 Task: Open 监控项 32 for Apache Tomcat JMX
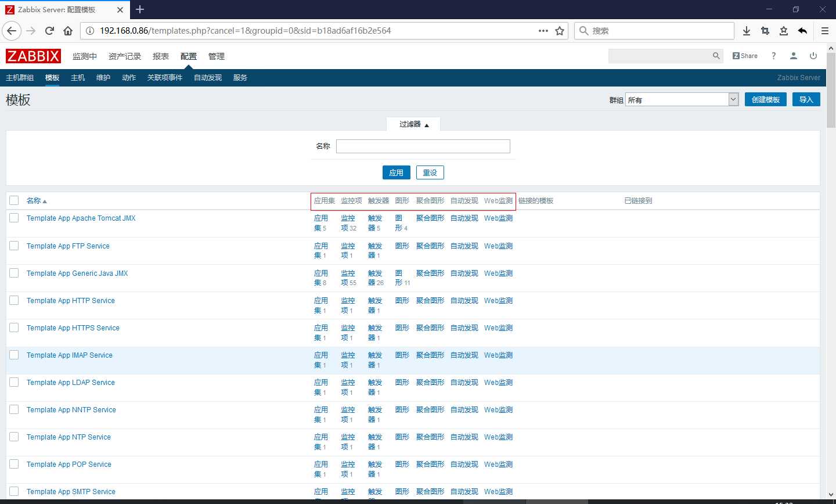click(x=348, y=223)
